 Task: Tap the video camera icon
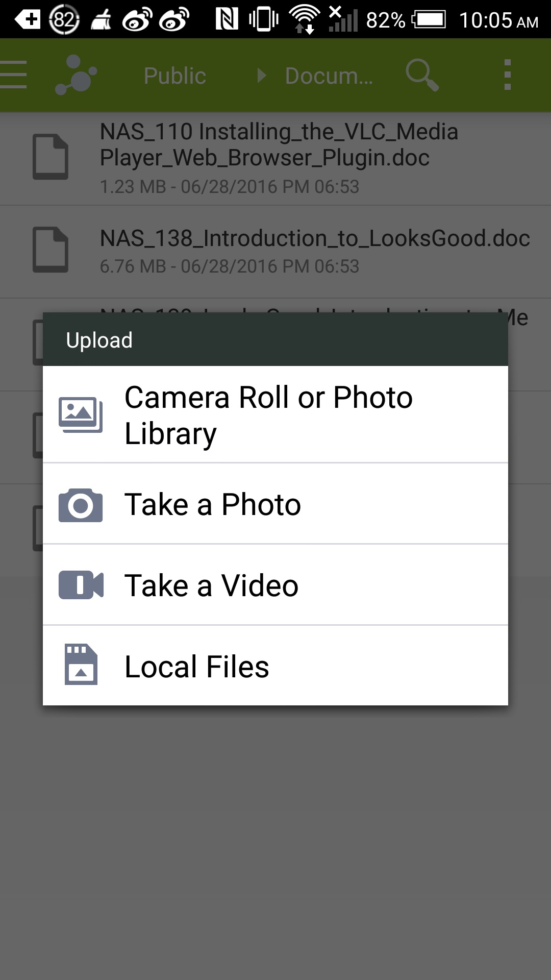tap(81, 585)
